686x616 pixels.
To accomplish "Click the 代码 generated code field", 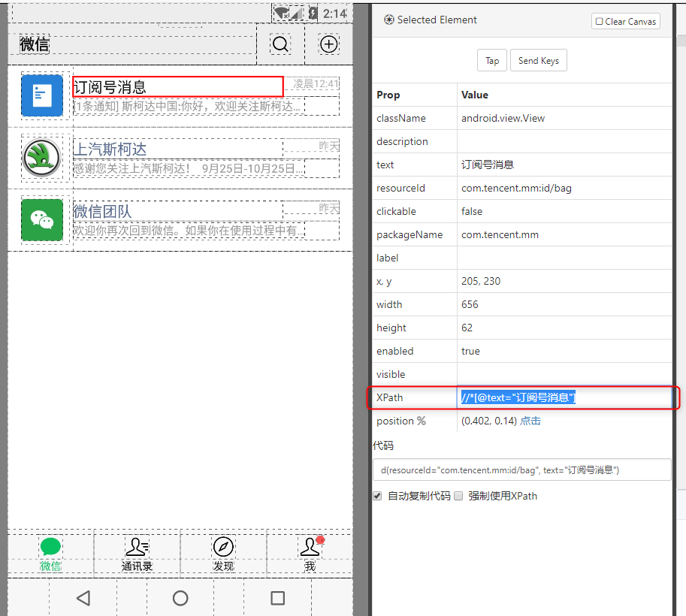I will coord(522,470).
